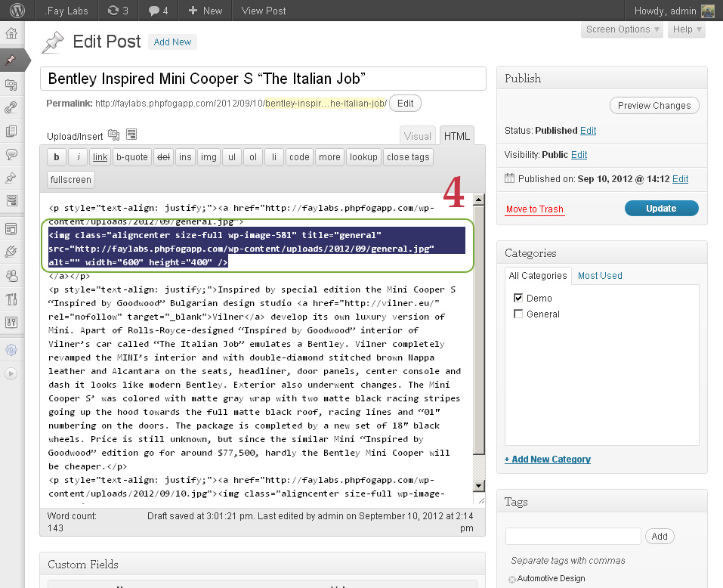Insert image with img button
The width and height of the screenshot is (723, 588).
coord(209,157)
